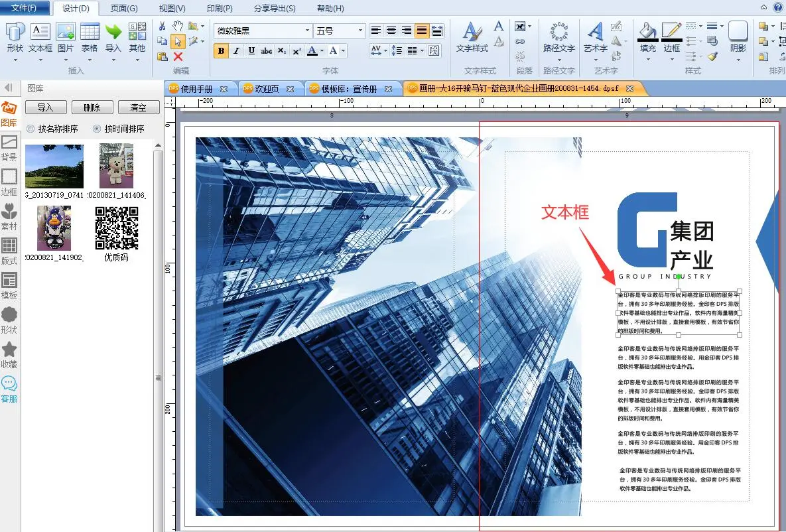Click the 导入 button in 图库 panel
This screenshot has width=786, height=532.
(46, 107)
